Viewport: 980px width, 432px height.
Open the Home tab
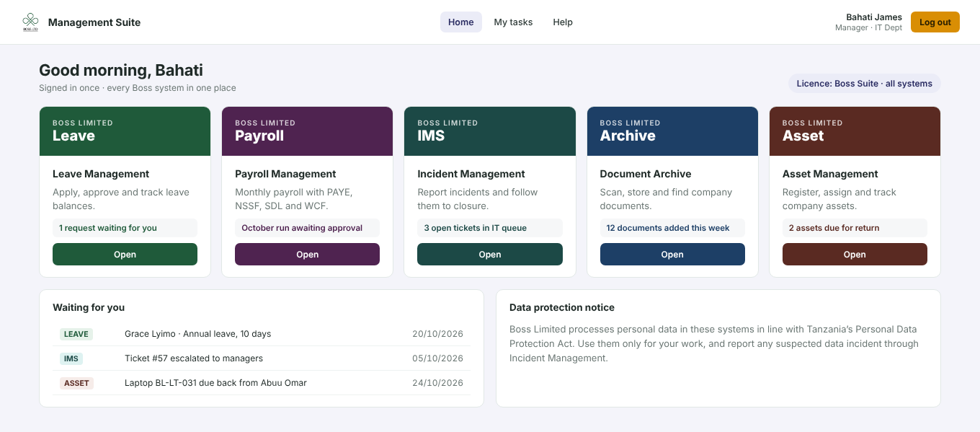[461, 22]
